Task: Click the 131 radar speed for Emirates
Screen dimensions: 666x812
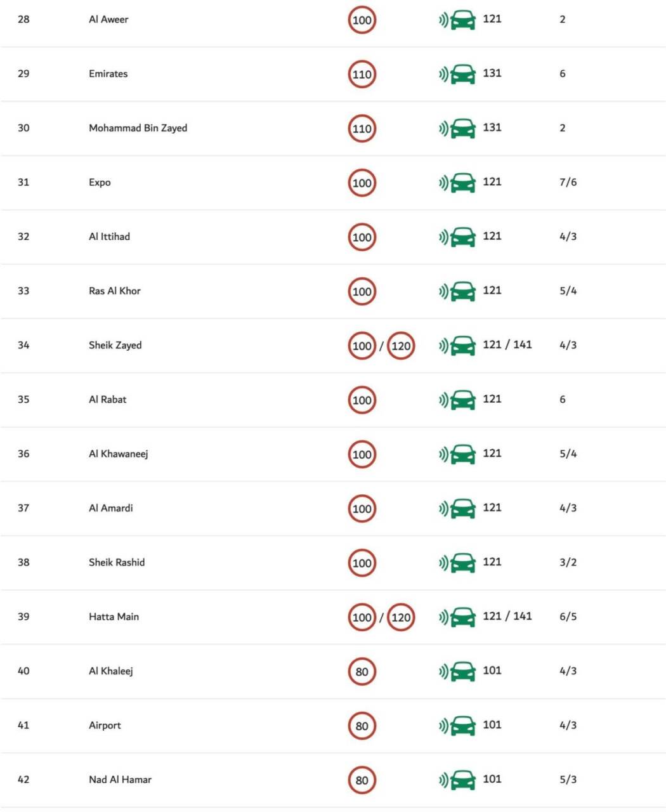Action: point(492,73)
